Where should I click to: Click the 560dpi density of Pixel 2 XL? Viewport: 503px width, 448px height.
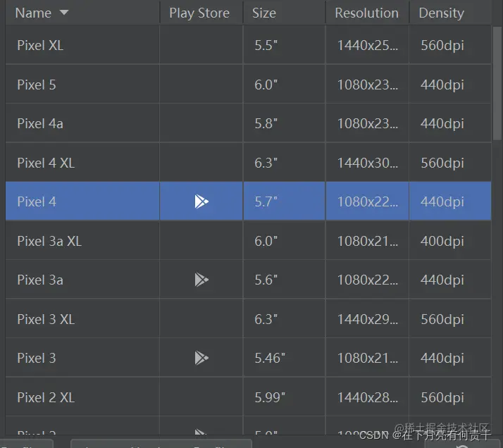(450, 398)
